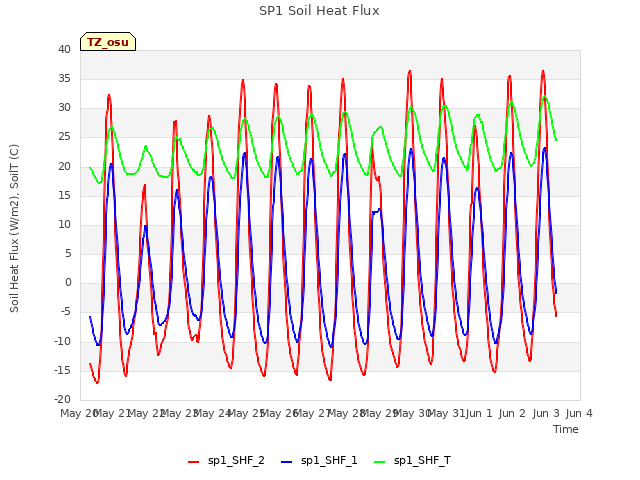The image size is (640, 480).
Task: Click the Jun 3 x-axis tick label
Action: coord(546,413)
